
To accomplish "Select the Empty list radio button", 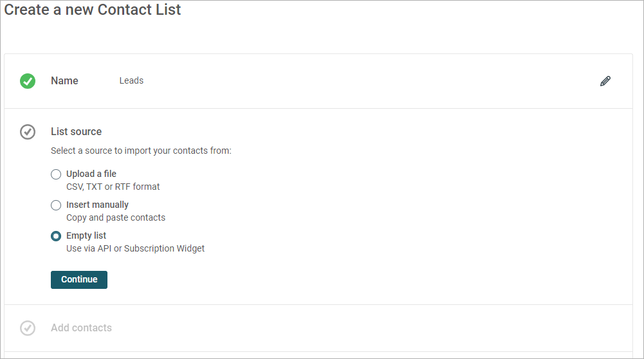I will point(56,236).
